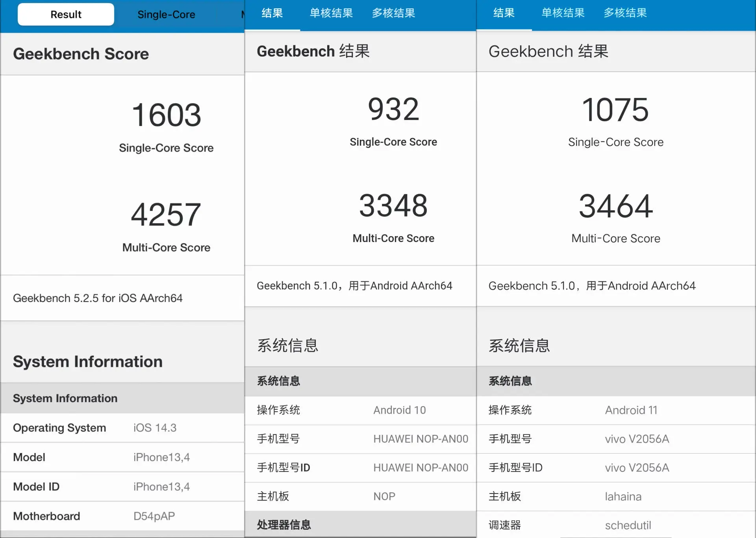Click 手机型号 value 'vivo V2056A'

(637, 439)
